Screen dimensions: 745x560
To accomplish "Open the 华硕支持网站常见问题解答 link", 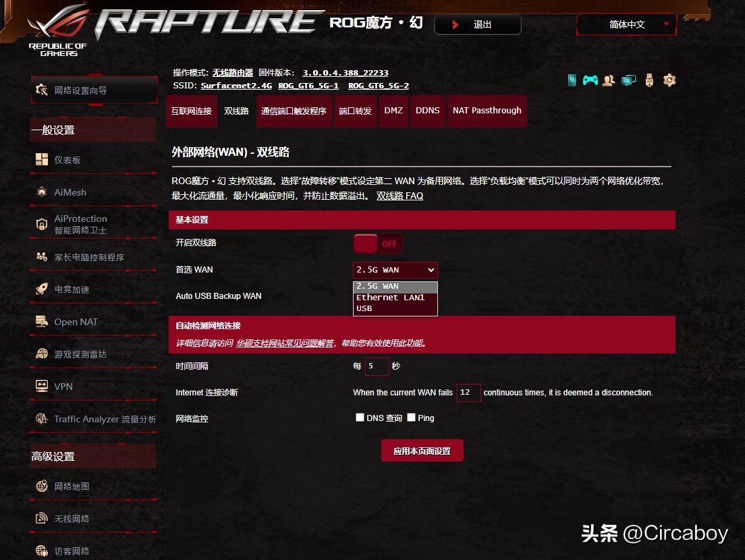I will pos(285,343).
